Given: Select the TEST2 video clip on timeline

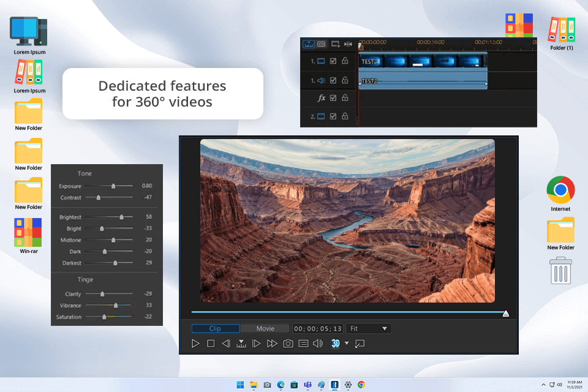Looking at the screenshot, I should coord(423,61).
